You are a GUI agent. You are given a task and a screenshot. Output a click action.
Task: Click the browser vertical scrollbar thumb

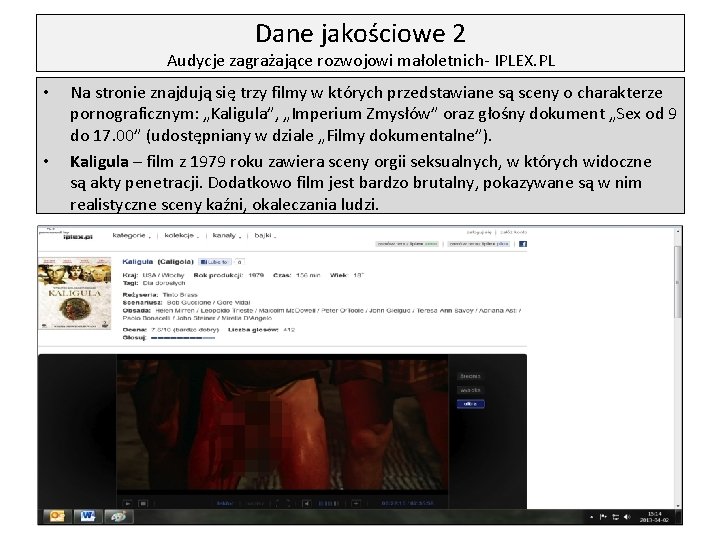point(677,281)
